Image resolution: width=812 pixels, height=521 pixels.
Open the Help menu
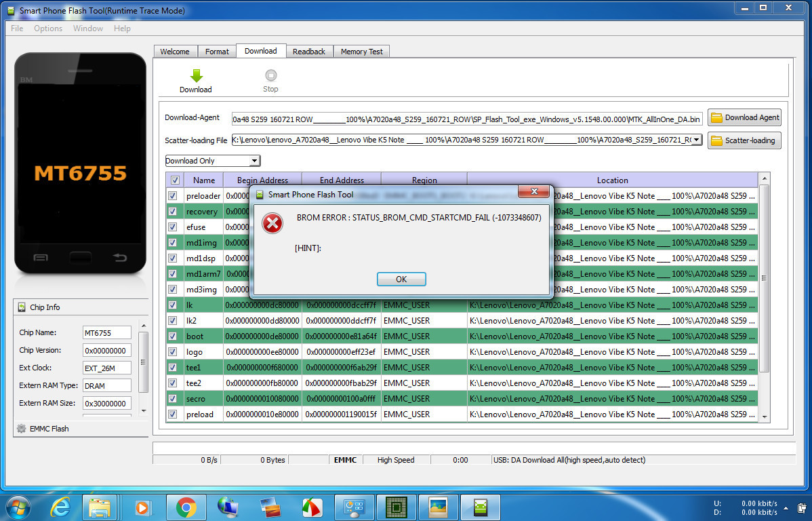tap(122, 28)
